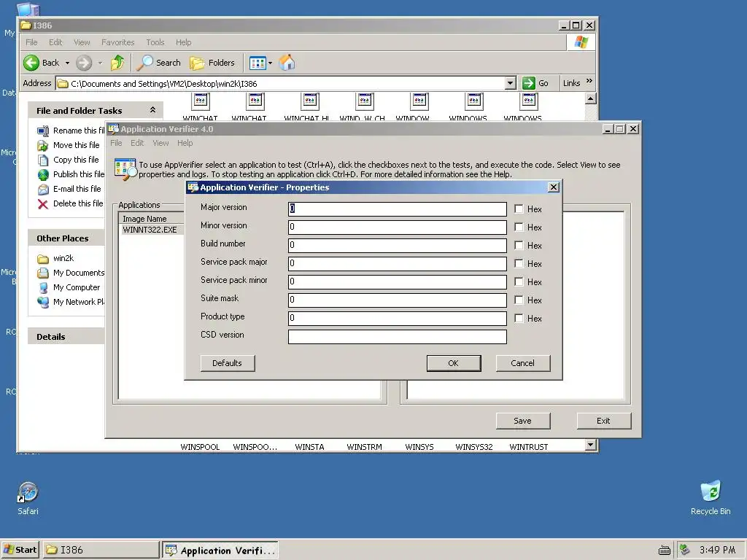Click the Start button
747x560 pixels.
point(20,550)
